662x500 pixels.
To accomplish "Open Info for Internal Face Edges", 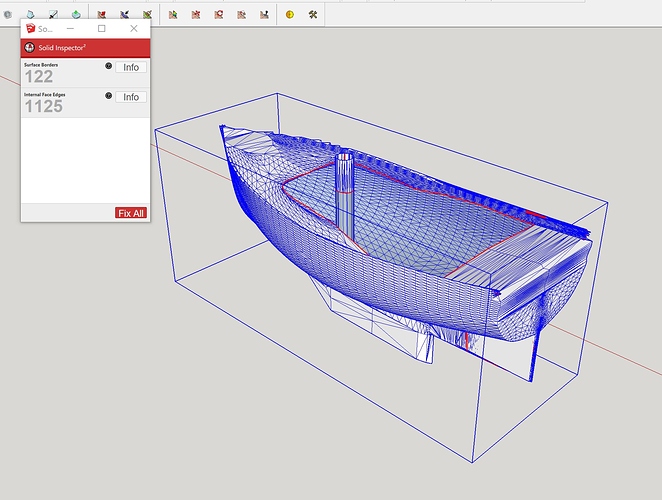I will 131,97.
